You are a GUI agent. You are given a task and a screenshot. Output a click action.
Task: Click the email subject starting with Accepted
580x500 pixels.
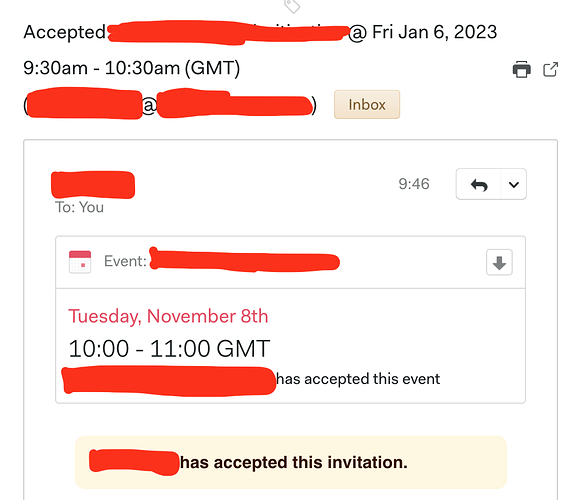[260, 33]
